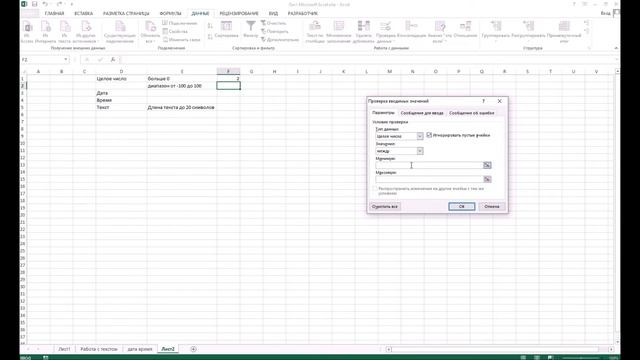Open the 'Анализ что если' ribbon icon
Screen dimensions: 640x360
tap(440, 32)
